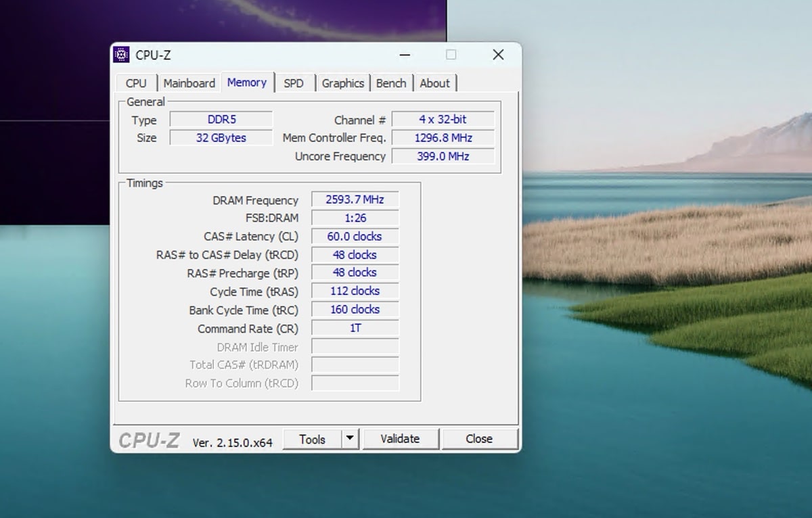Show the Graphics tab
Screen dimensions: 812x518
pos(342,83)
